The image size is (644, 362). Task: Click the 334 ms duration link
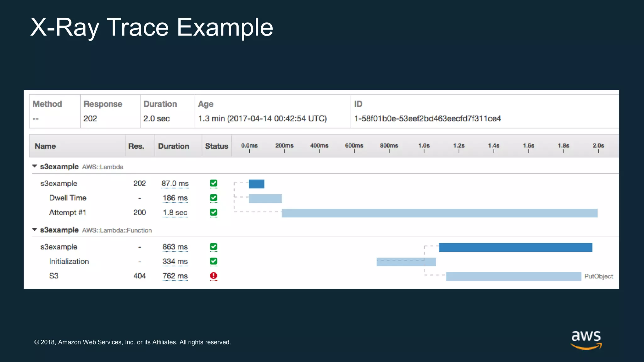tap(175, 261)
